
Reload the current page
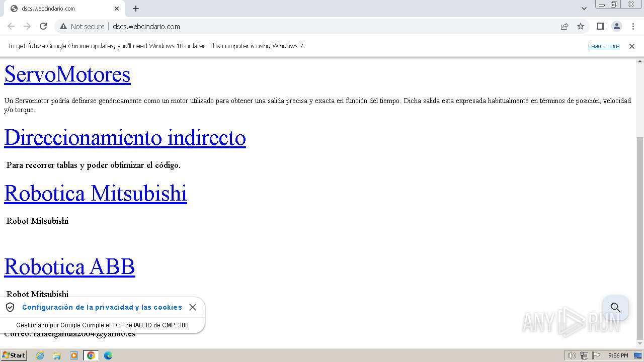pyautogui.click(x=43, y=26)
